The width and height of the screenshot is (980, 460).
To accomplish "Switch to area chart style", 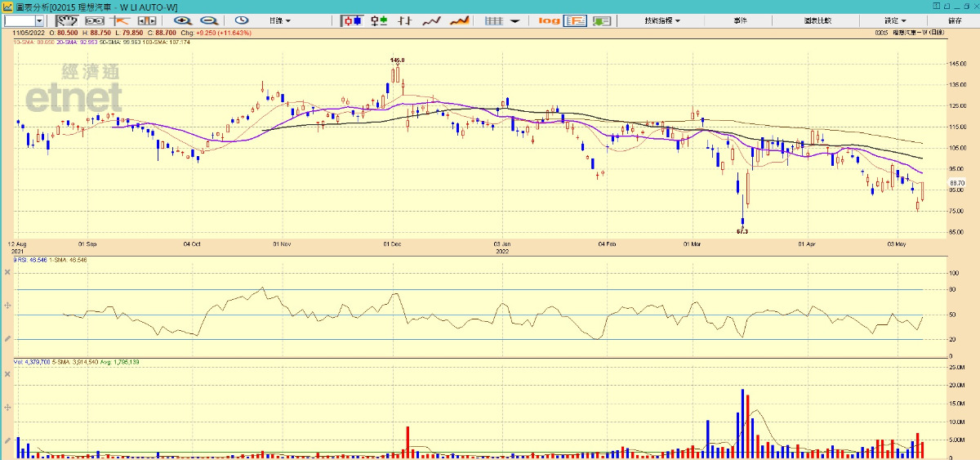I will pos(460,20).
